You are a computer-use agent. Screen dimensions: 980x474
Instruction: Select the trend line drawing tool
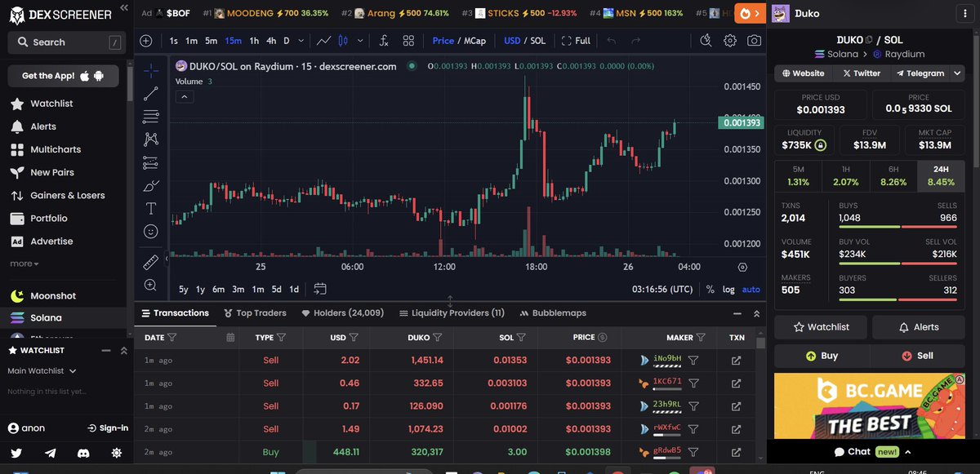[150, 94]
